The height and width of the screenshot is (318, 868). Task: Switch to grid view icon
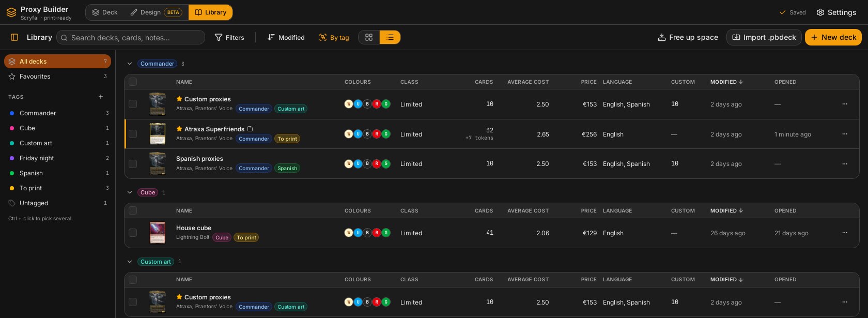369,37
